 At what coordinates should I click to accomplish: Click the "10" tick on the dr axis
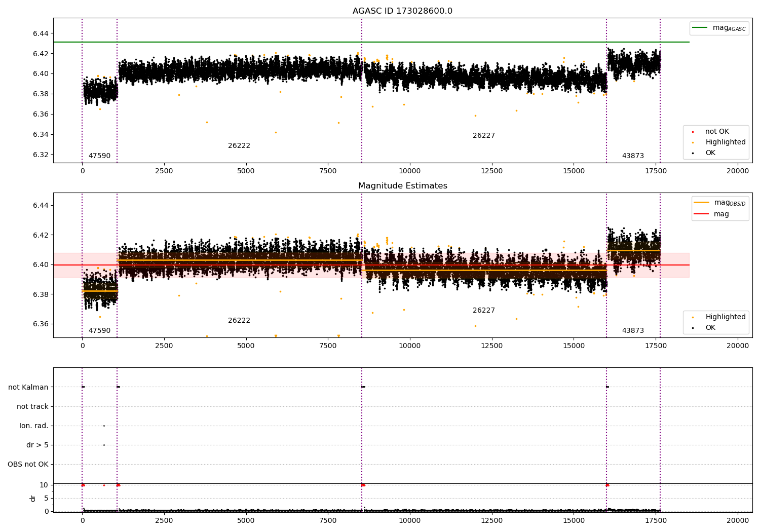click(x=44, y=485)
